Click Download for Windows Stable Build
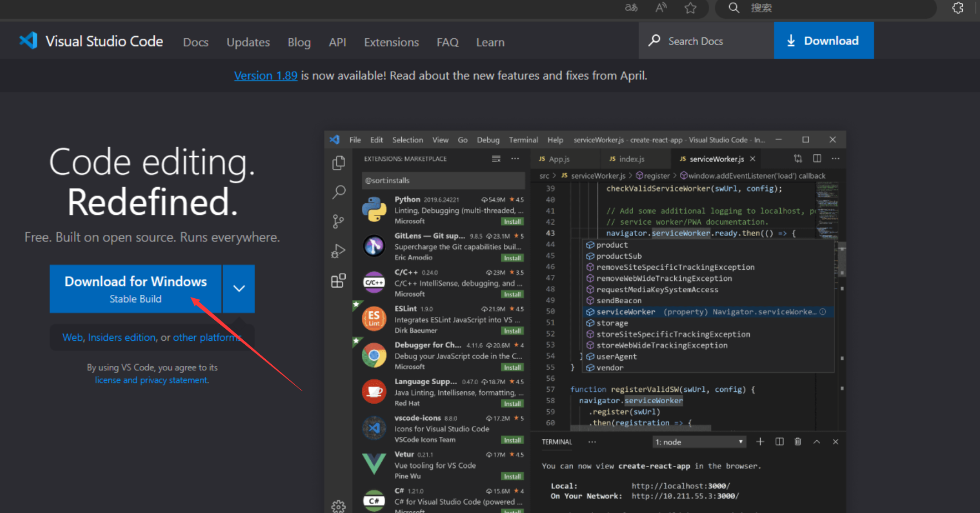The width and height of the screenshot is (980, 513). [135, 289]
